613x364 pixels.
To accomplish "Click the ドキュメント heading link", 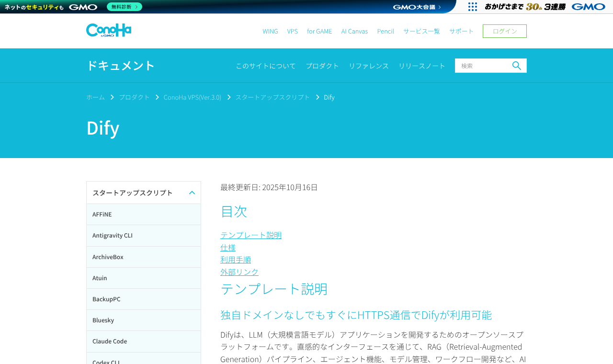I will pos(121,66).
